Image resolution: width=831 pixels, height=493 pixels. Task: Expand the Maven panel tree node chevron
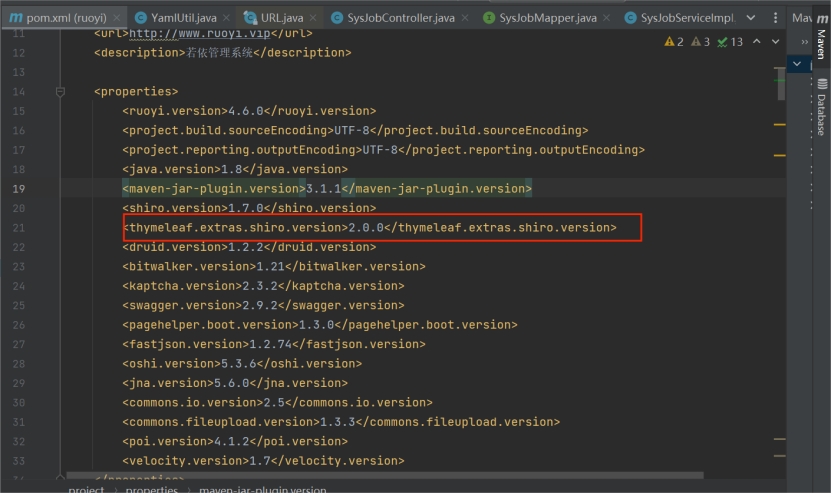797,64
